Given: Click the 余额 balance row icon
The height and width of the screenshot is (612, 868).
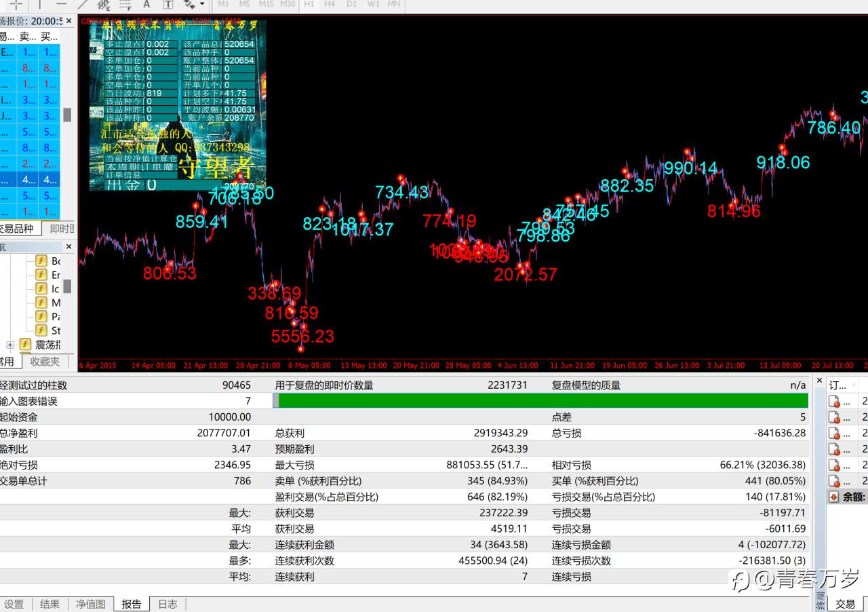Looking at the screenshot, I should (834, 497).
